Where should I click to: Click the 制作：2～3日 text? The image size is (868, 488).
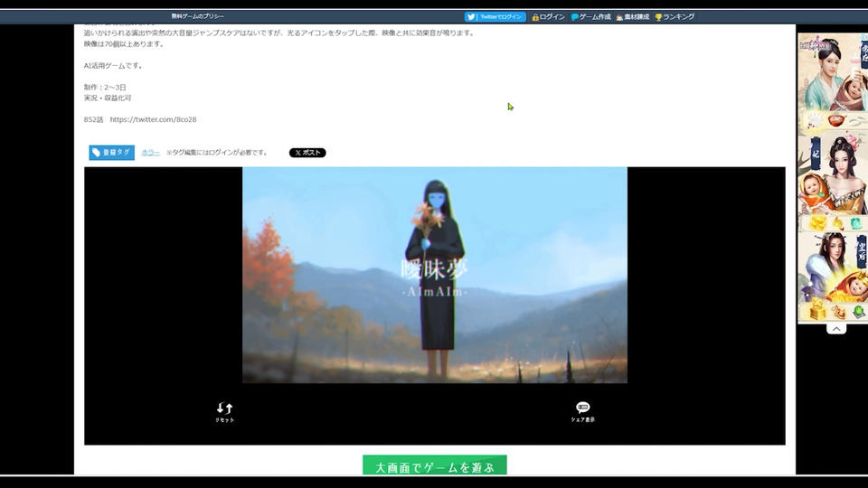coord(105,88)
